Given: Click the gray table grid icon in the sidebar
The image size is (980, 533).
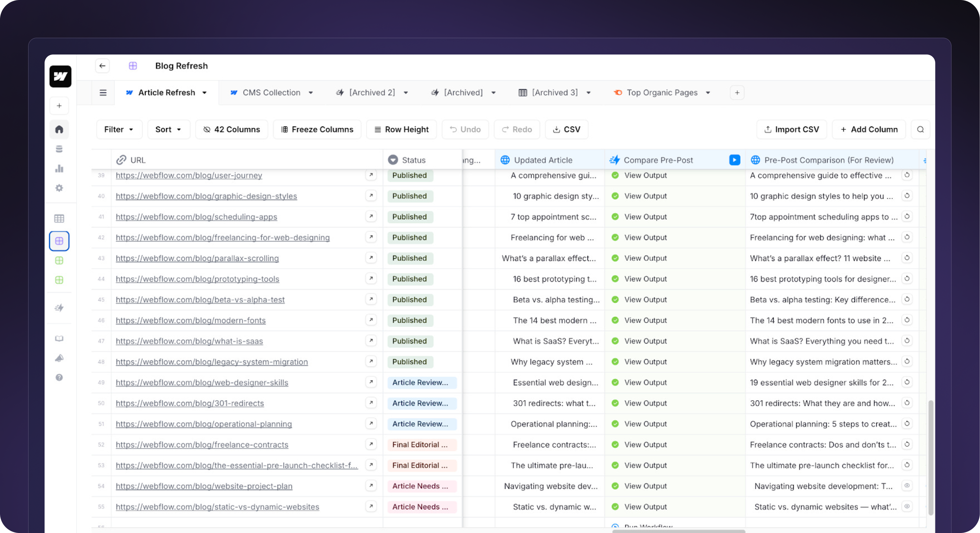Looking at the screenshot, I should tap(59, 219).
